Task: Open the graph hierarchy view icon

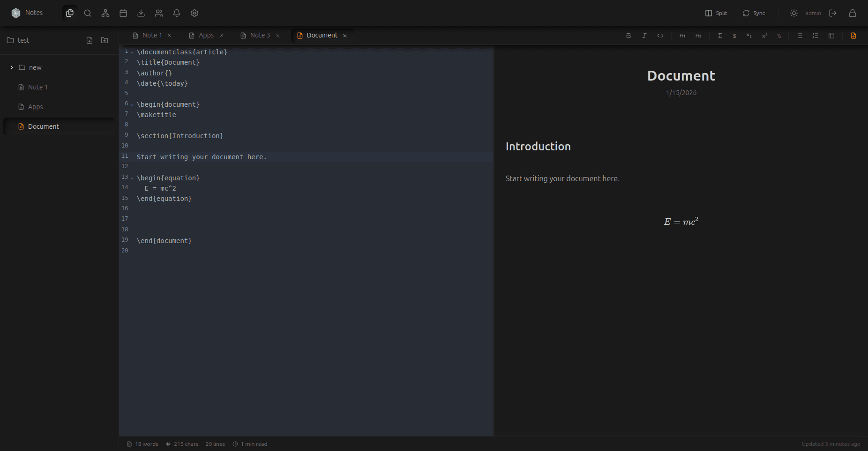Action: tap(105, 13)
